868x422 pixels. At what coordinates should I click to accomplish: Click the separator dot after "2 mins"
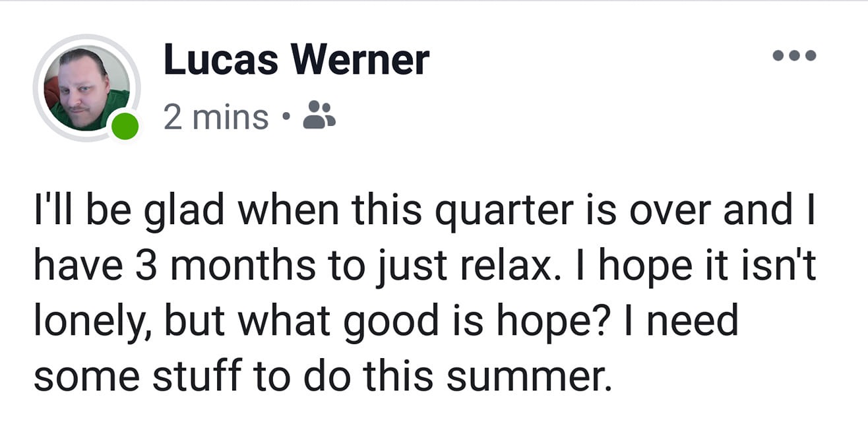[286, 119]
